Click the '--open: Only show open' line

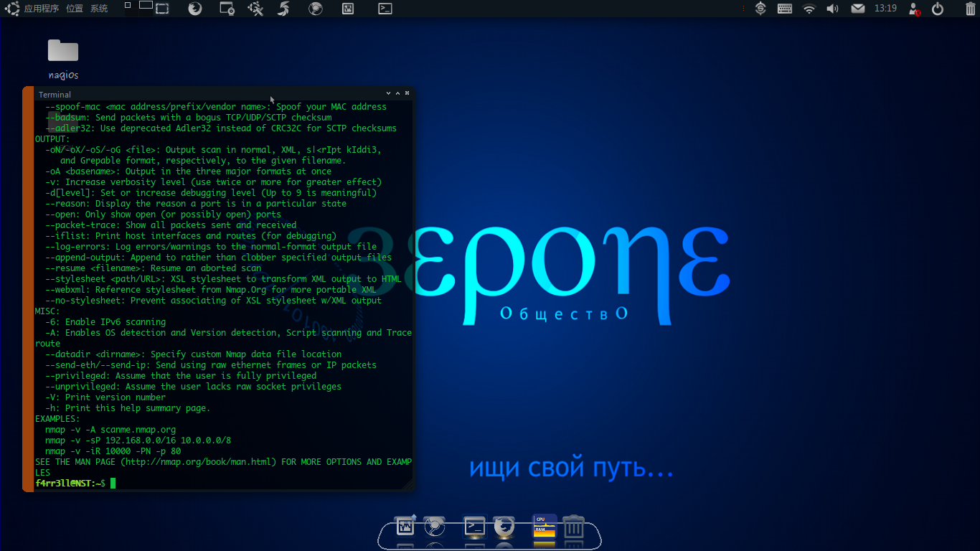click(163, 215)
